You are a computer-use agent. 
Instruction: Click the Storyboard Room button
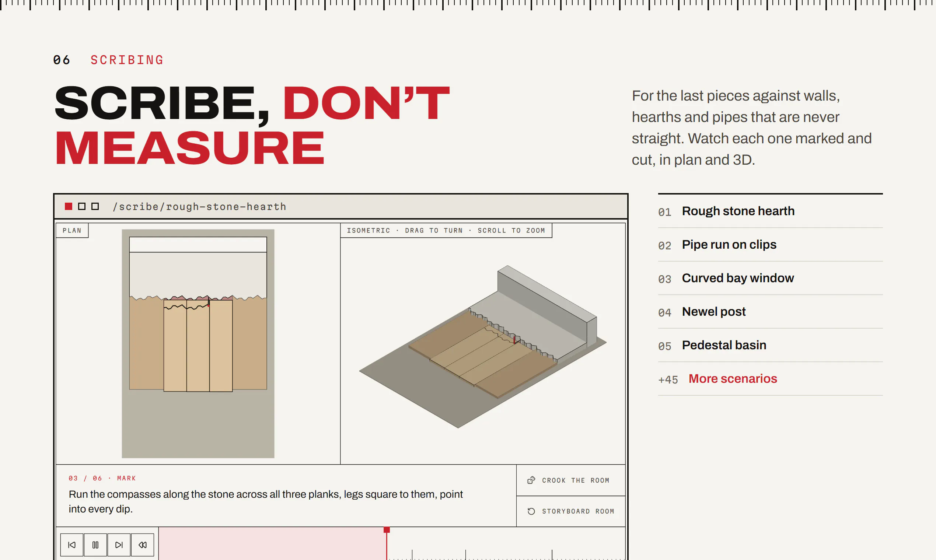[571, 511]
